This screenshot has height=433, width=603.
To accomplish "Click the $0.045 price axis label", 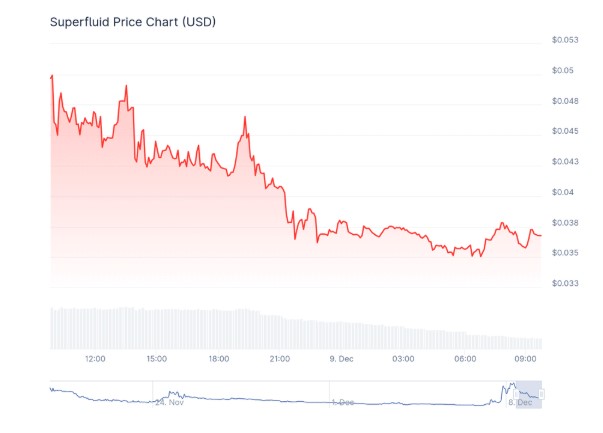I will point(565,131).
